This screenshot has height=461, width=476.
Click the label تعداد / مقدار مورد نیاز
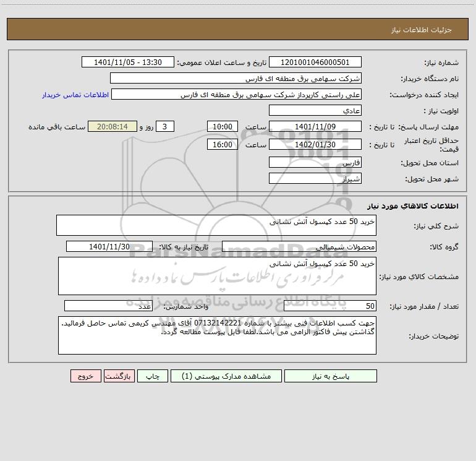[x=424, y=306]
